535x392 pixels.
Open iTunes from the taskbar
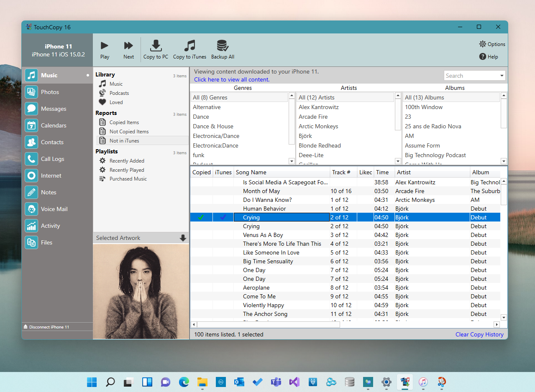point(423,382)
